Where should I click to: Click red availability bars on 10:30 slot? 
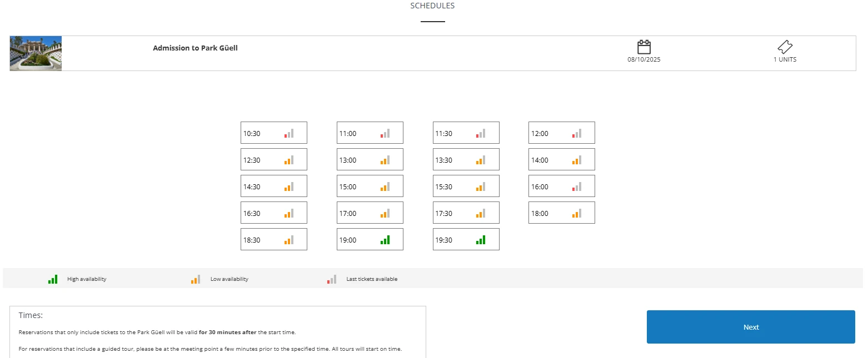coord(289,133)
